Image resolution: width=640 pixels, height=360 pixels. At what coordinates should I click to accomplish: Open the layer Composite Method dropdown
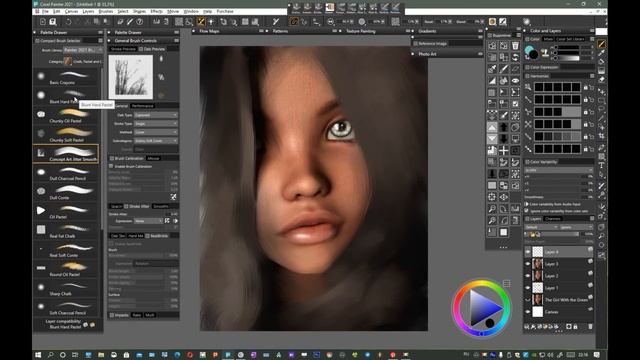pyautogui.click(x=541, y=227)
